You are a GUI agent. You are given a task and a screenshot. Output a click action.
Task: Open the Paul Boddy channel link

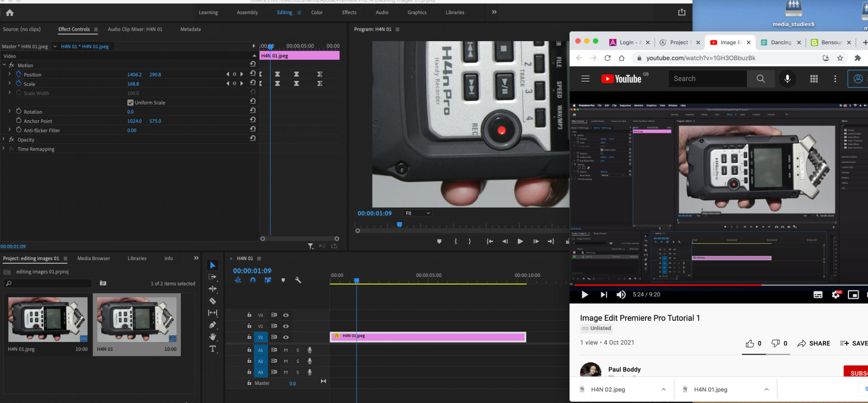coord(624,370)
